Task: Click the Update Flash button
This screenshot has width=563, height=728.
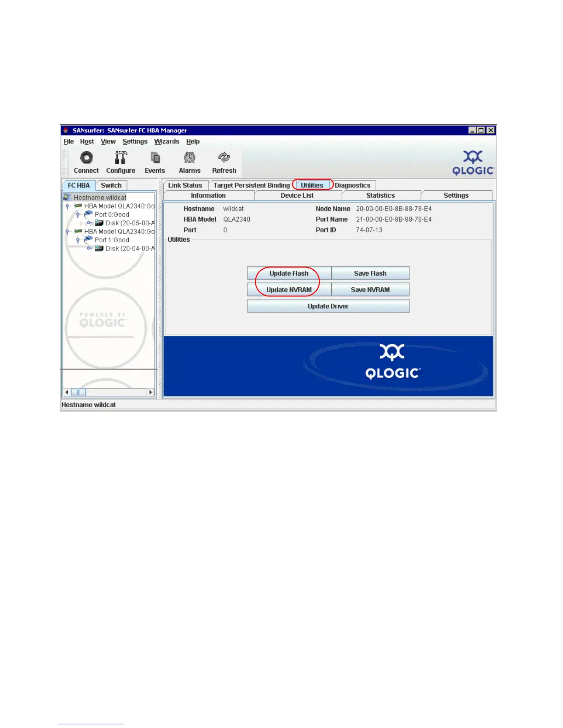Action: pyautogui.click(x=289, y=273)
